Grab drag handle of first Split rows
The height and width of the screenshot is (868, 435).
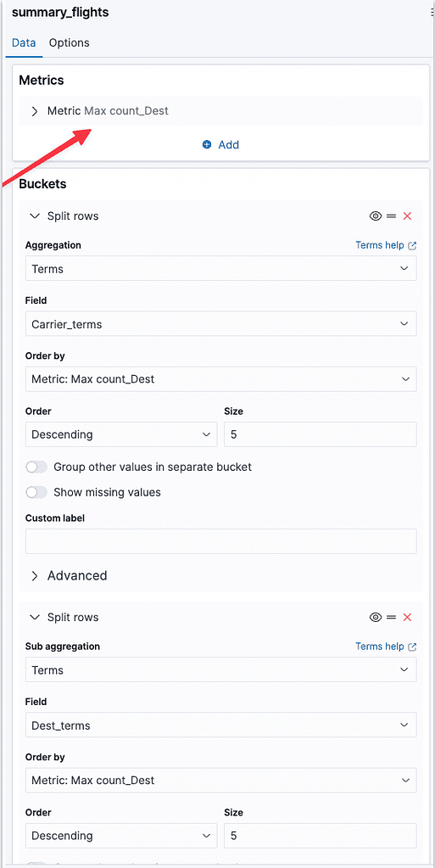pos(391,216)
